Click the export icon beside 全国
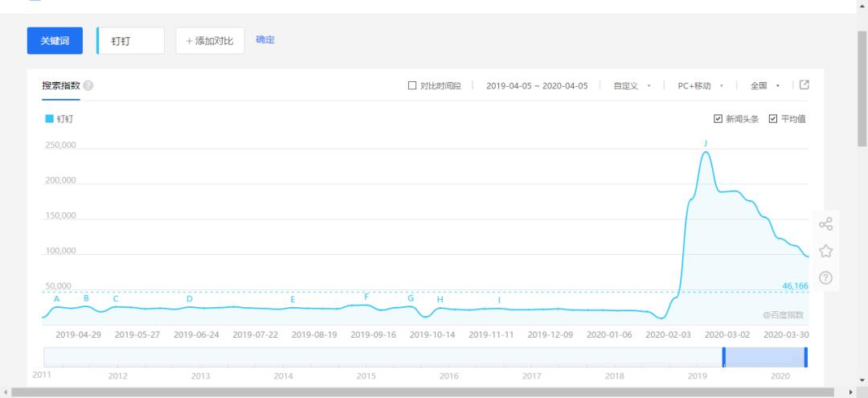Screen dimensions: 868x398 (805, 84)
